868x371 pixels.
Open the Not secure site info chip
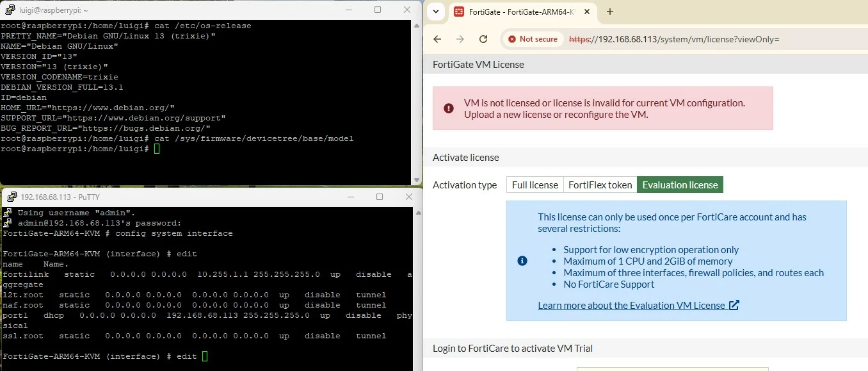tap(533, 39)
